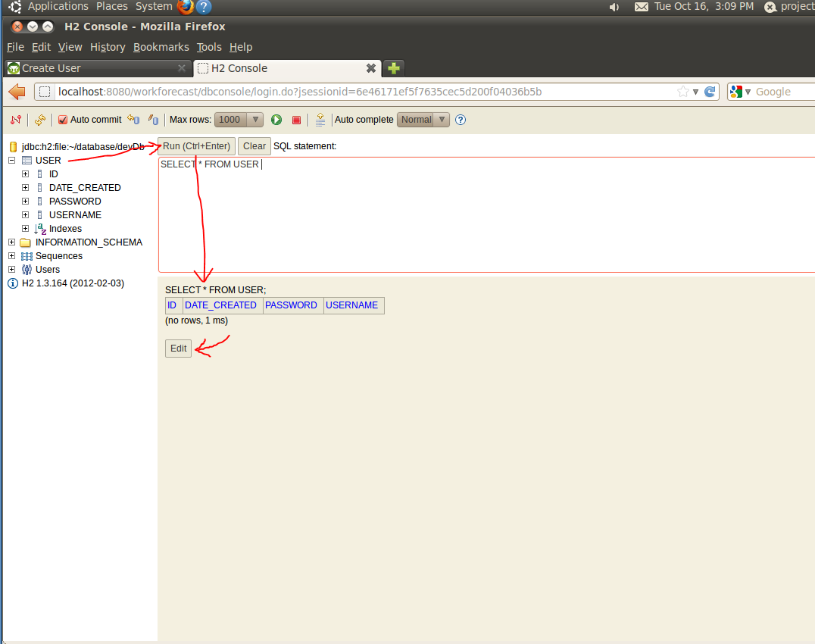The width and height of the screenshot is (815, 644).
Task: Collapse the USER table node
Action: coord(12,160)
